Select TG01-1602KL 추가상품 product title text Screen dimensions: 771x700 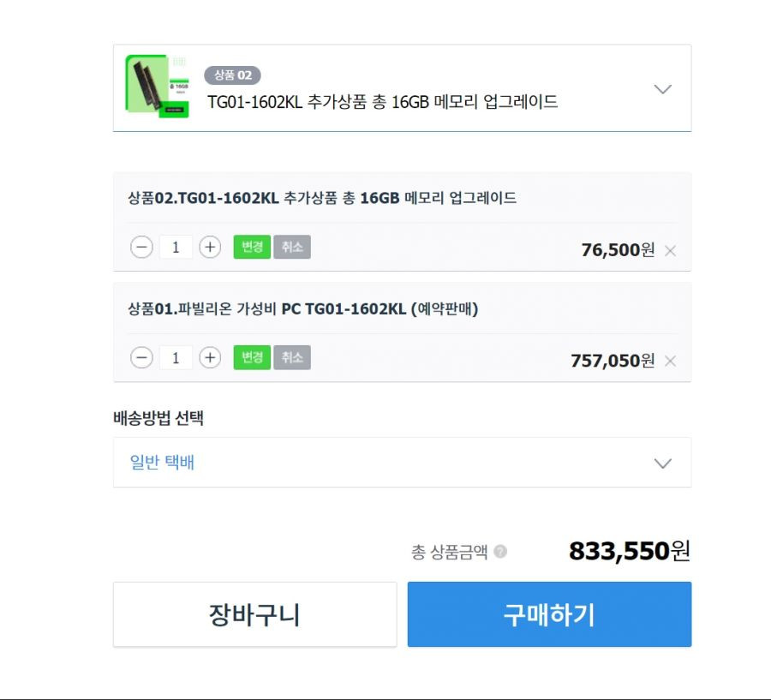pos(383,102)
